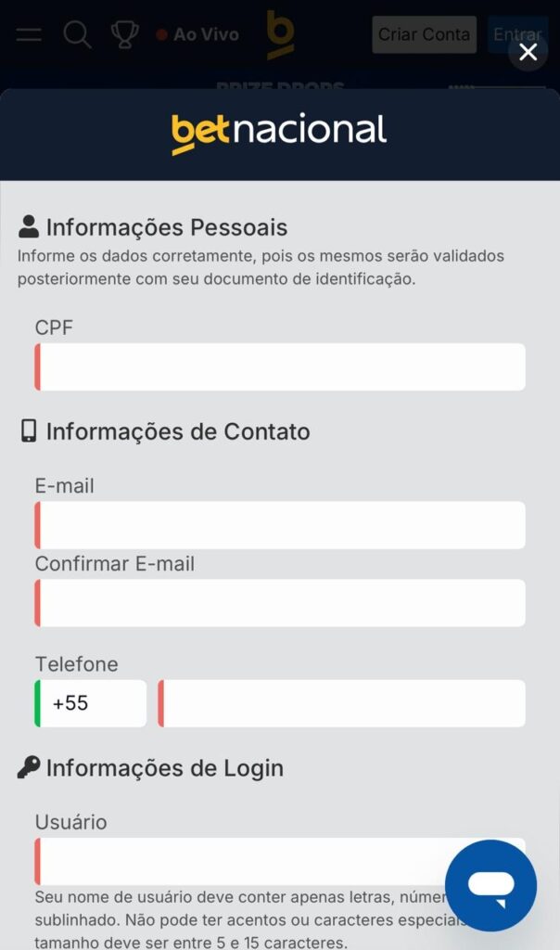Screen dimensions: 560x950
Task: Click inside the CPF input field
Action: pos(278,366)
